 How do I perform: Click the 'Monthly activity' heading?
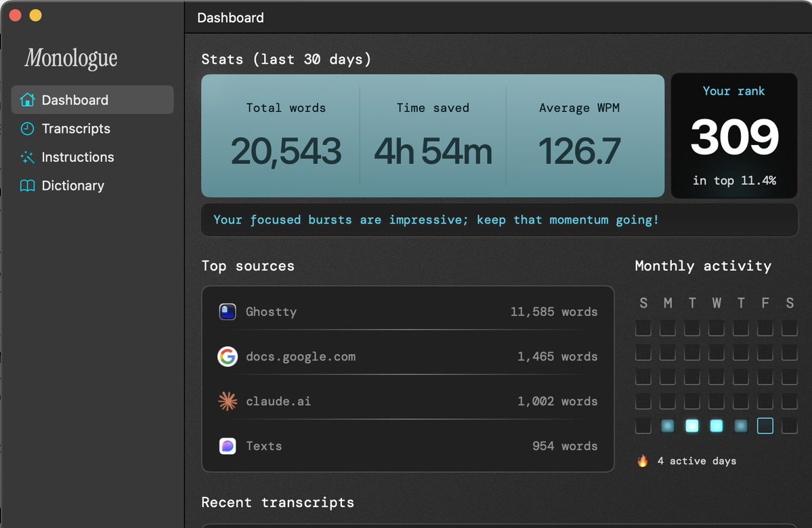coord(703,266)
